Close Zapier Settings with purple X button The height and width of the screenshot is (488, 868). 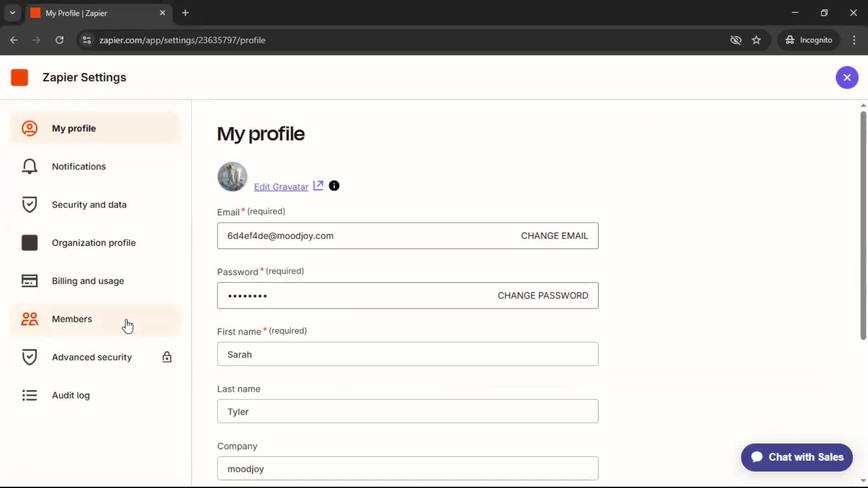[847, 77]
